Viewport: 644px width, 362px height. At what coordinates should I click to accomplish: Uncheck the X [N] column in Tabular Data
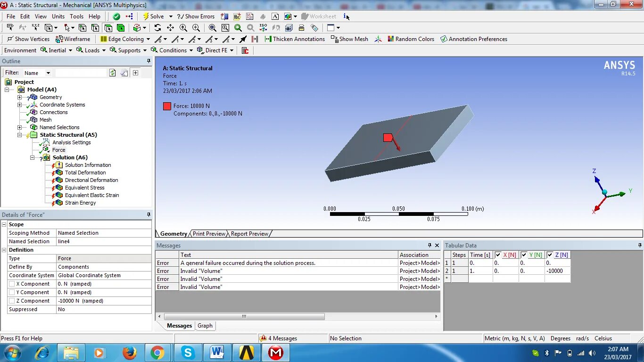pos(498,255)
